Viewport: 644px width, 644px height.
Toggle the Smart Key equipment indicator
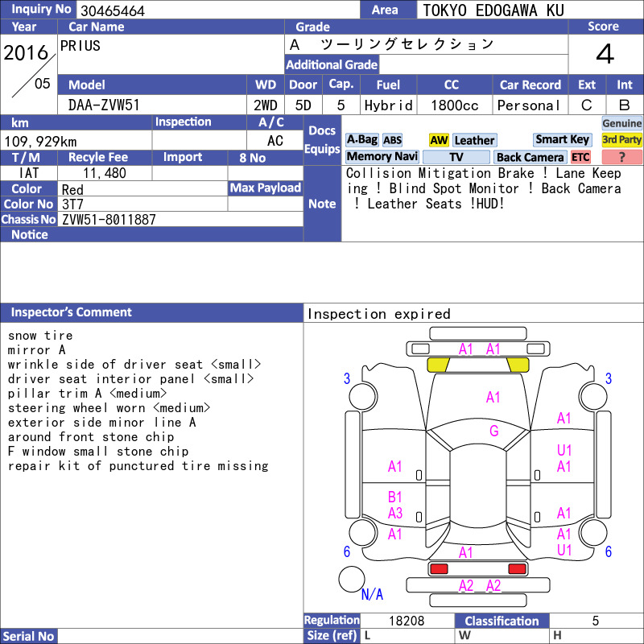click(562, 140)
